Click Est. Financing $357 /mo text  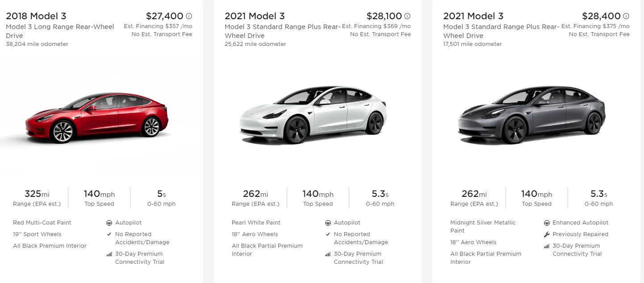coord(158,26)
